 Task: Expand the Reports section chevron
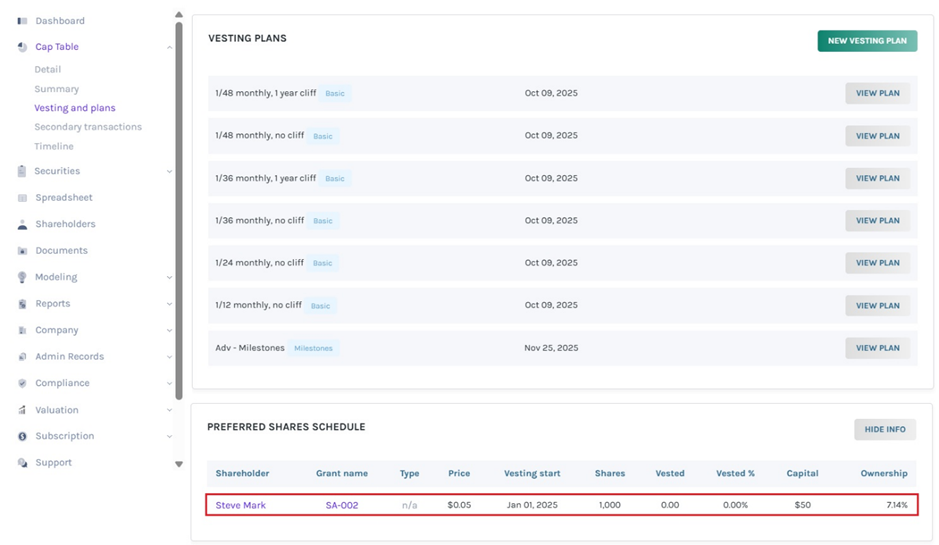point(169,304)
